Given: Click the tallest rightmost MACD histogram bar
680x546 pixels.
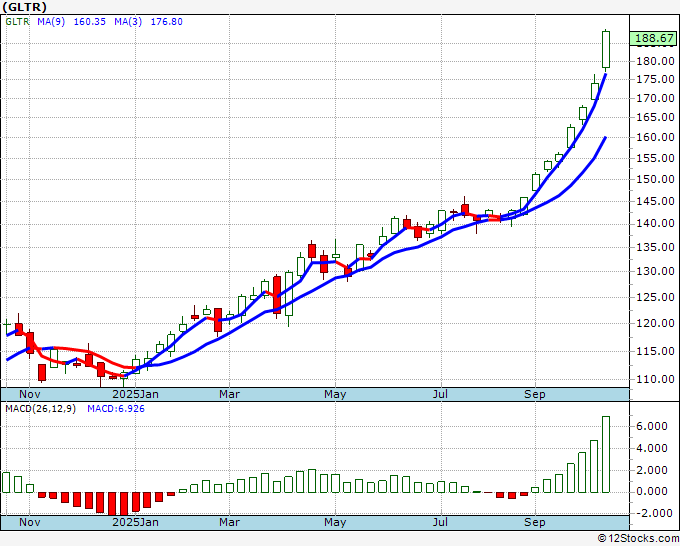Looking at the screenshot, I should (x=606, y=454).
